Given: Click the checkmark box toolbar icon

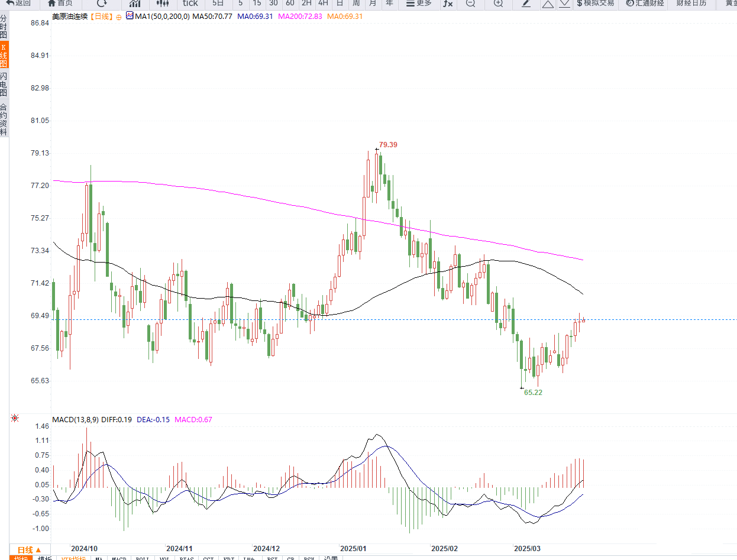Looking at the screenshot, I should pyautogui.click(x=564, y=3).
